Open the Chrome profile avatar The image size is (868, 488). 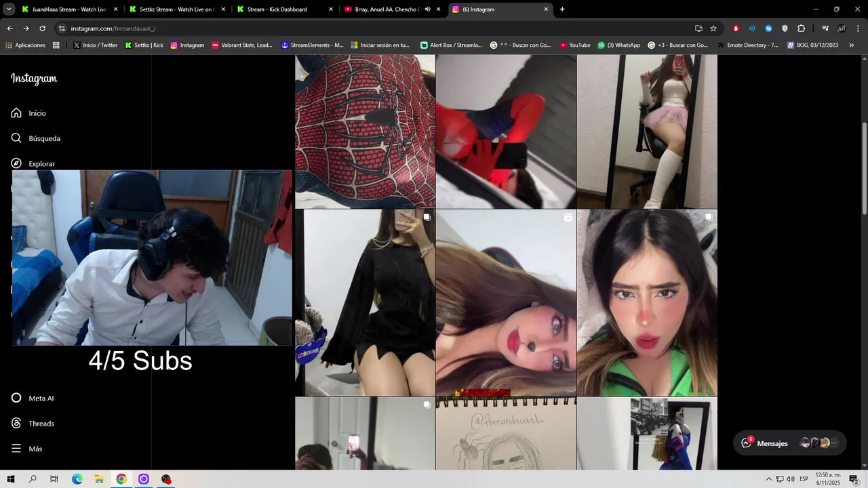click(842, 28)
